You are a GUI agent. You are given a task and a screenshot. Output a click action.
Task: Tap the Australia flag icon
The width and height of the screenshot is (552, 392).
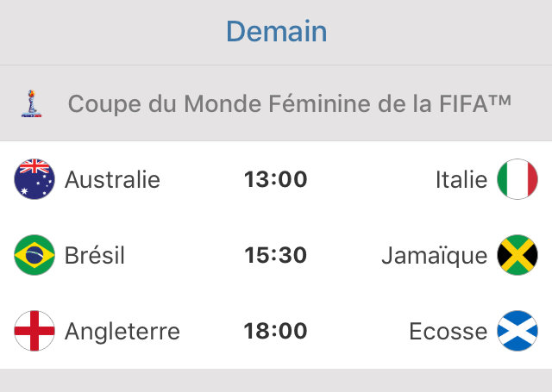click(34, 179)
